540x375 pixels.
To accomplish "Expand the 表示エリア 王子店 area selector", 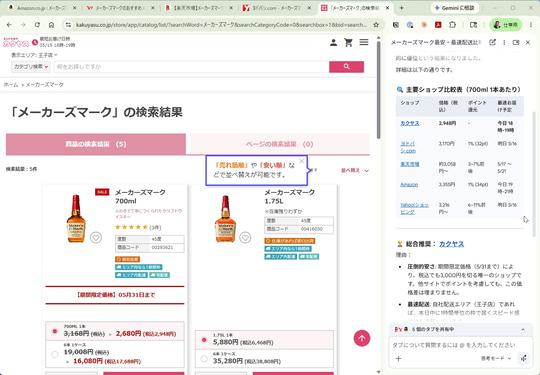I will 34,55.
